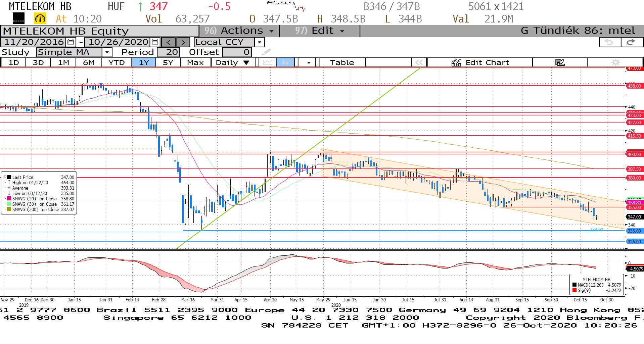Open the 97) Edit menu

point(319,31)
